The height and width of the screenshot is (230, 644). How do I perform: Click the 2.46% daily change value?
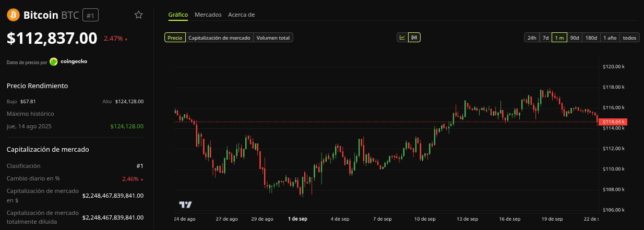coord(133,179)
